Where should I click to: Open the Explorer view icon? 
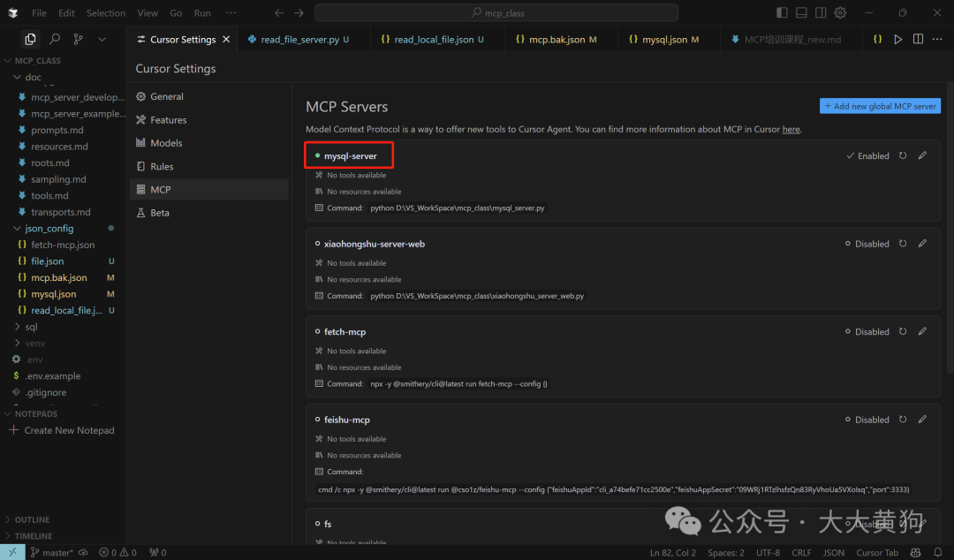(30, 40)
